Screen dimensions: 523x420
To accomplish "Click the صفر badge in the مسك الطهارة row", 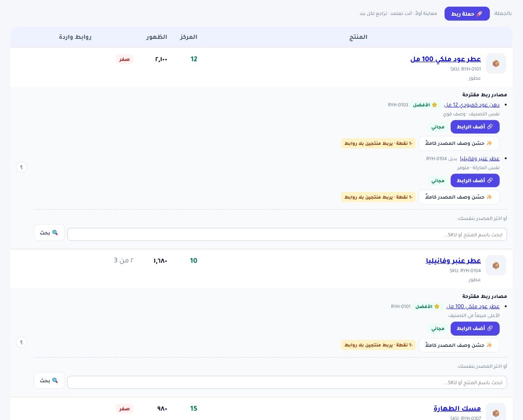I will (x=124, y=409).
